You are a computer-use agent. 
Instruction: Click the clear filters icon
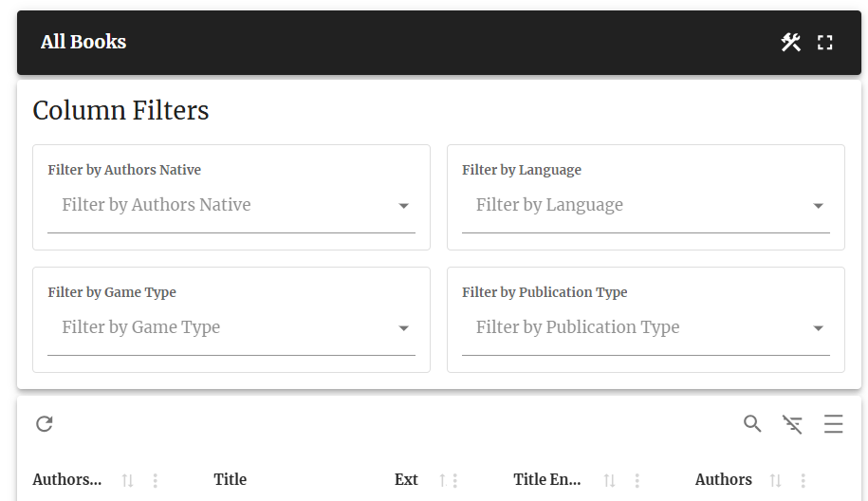pos(792,424)
